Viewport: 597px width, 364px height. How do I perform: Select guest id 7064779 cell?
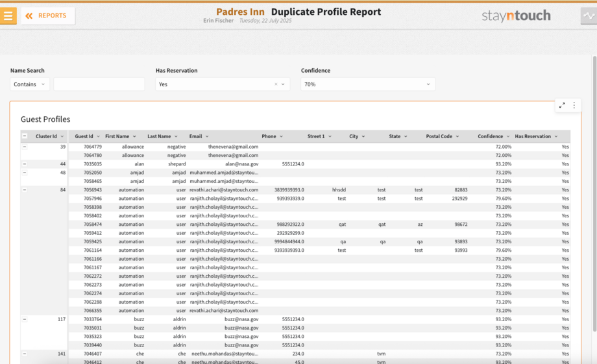point(93,147)
